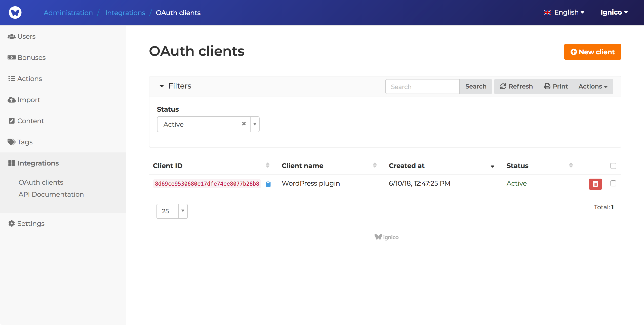Sort table by Status column
The height and width of the screenshot is (325, 644).
point(571,165)
